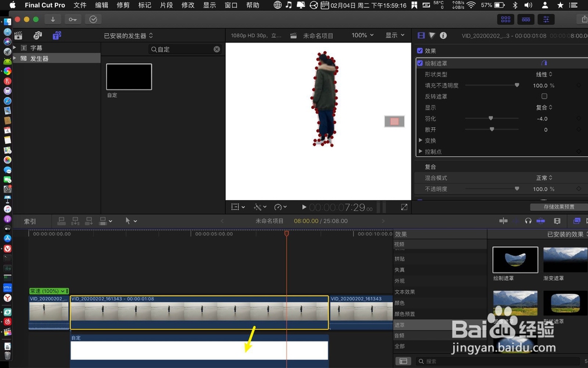
Task: Play the viewer clip
Action: [304, 207]
